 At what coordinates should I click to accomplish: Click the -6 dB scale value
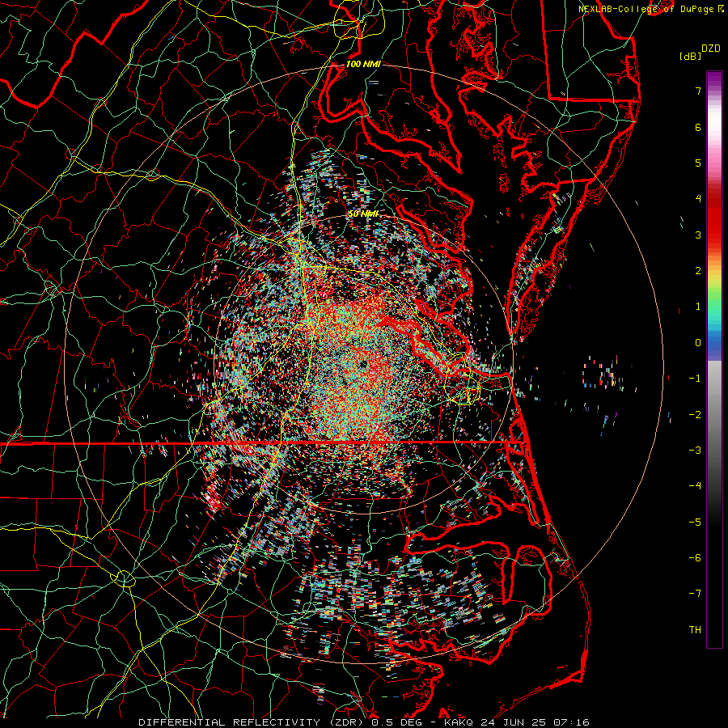(x=695, y=557)
